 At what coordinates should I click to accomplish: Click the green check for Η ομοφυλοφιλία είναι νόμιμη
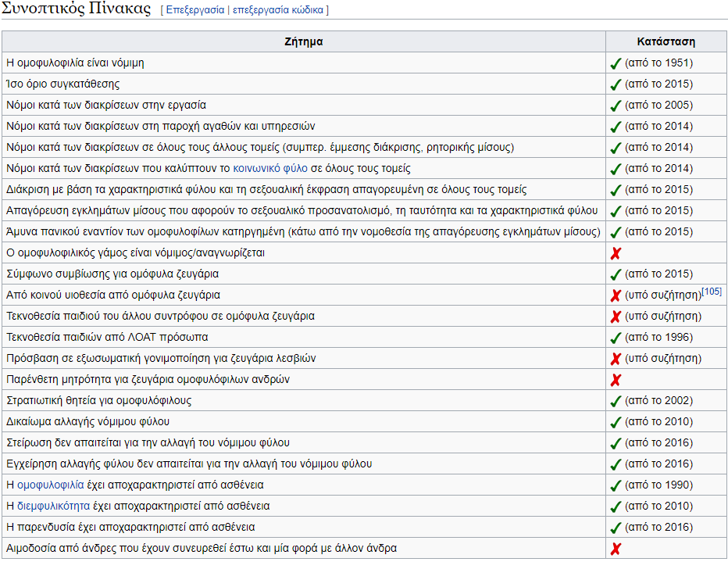click(616, 63)
